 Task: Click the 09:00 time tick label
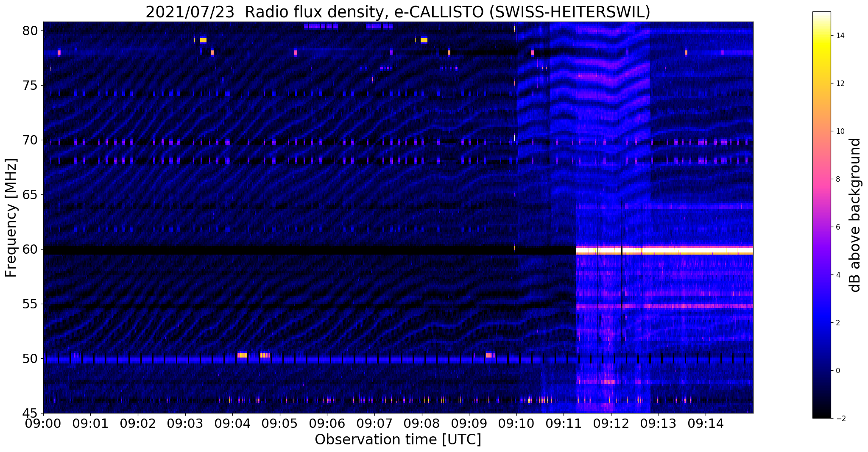43,423
